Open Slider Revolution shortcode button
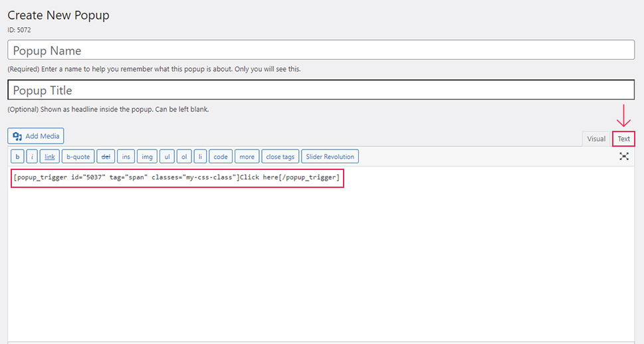Image resolution: width=644 pixels, height=344 pixels. tap(330, 157)
